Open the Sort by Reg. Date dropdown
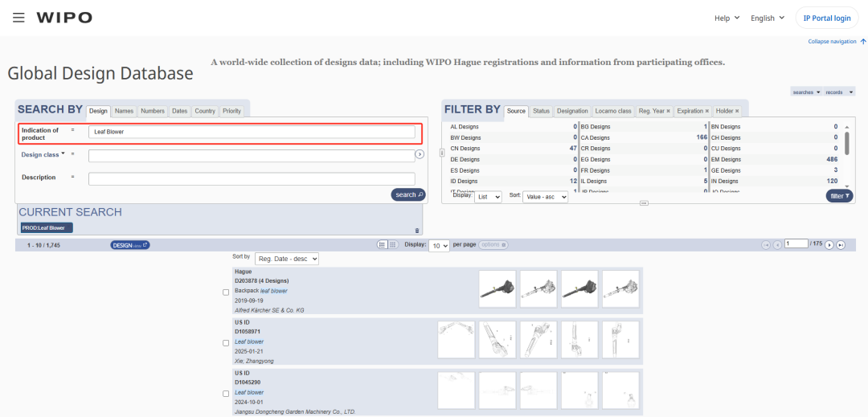868x417 pixels. pyautogui.click(x=287, y=259)
